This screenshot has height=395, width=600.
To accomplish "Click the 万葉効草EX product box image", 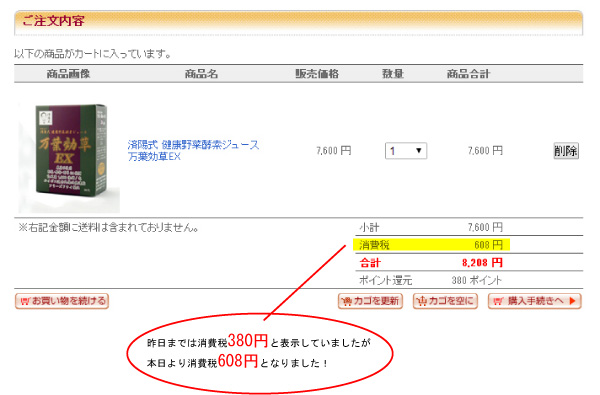I will pos(69,156).
